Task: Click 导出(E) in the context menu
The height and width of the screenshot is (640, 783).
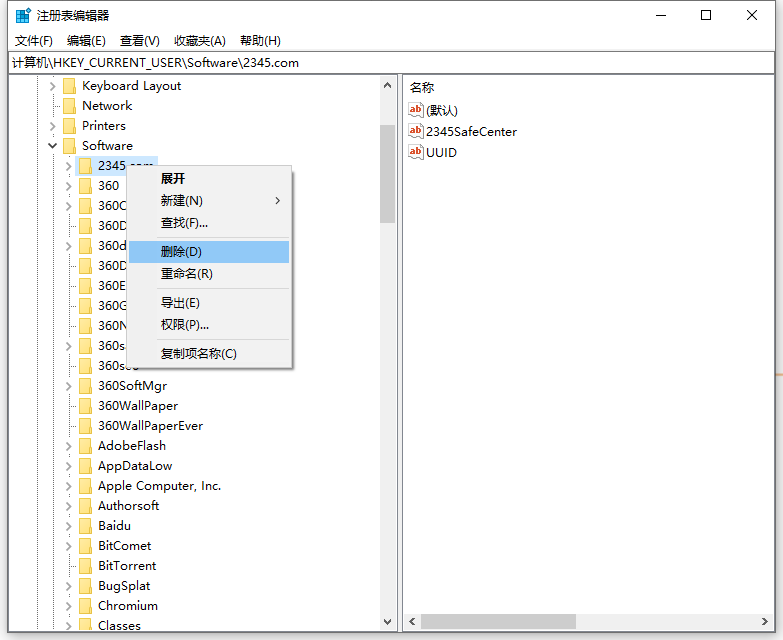Action: (x=180, y=303)
